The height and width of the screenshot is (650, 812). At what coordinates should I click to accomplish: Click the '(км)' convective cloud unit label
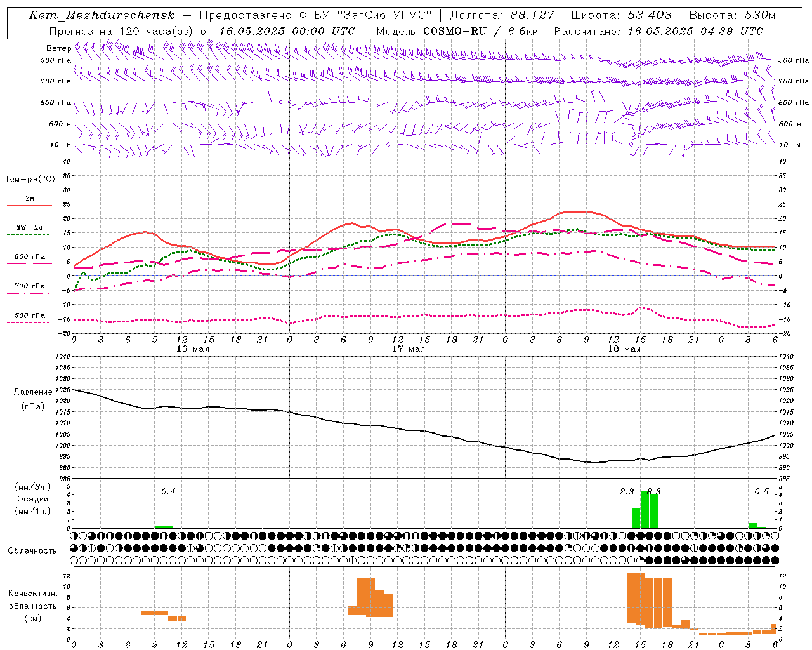32,618
